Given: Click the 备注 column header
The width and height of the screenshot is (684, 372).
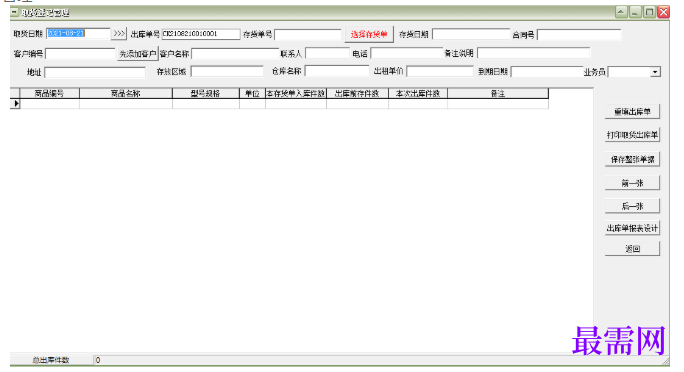Looking at the screenshot, I should 498,93.
